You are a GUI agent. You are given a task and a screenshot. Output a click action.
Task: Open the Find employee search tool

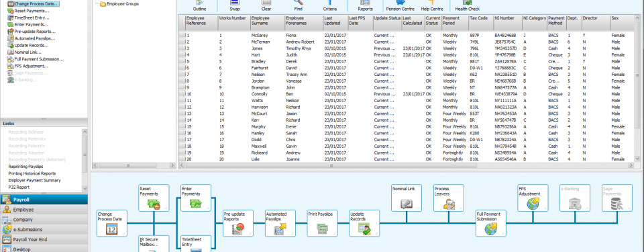click(x=298, y=6)
